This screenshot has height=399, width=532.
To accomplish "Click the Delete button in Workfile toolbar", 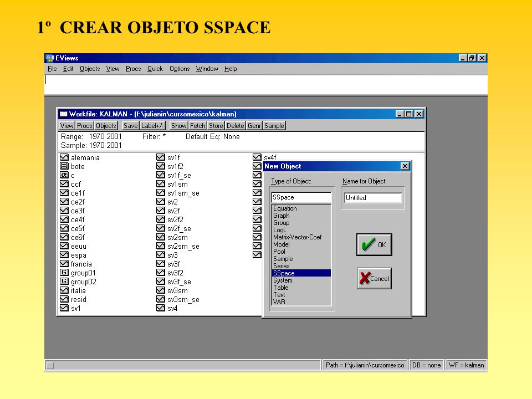I will pyautogui.click(x=236, y=126).
